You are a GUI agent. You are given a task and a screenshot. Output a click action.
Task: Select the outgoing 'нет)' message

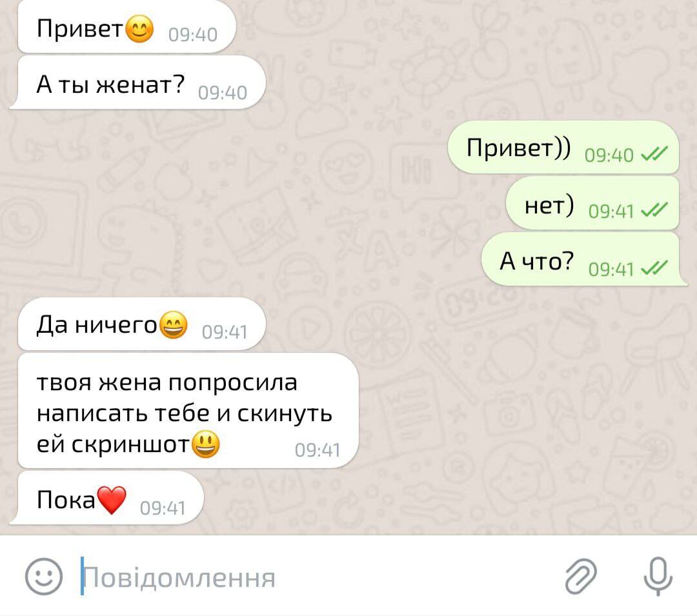[x=592, y=203]
